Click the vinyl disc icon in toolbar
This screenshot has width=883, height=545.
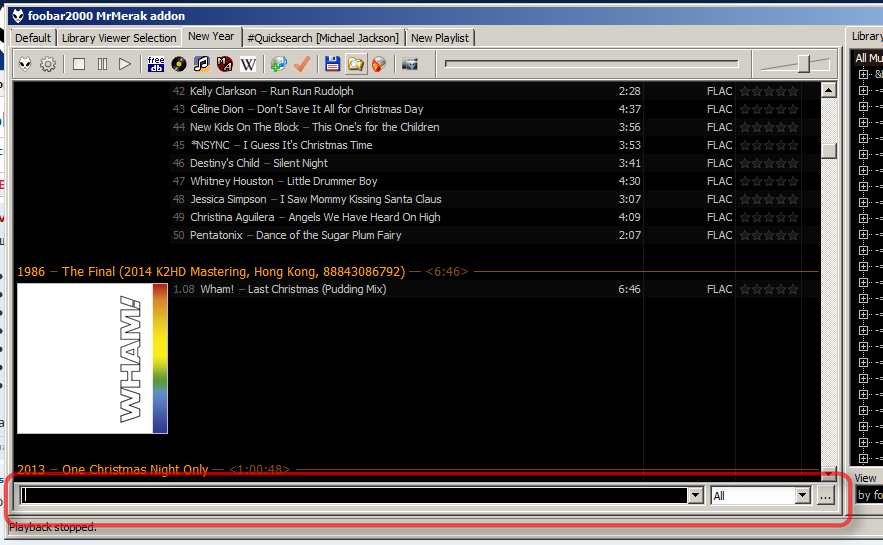tap(179, 64)
